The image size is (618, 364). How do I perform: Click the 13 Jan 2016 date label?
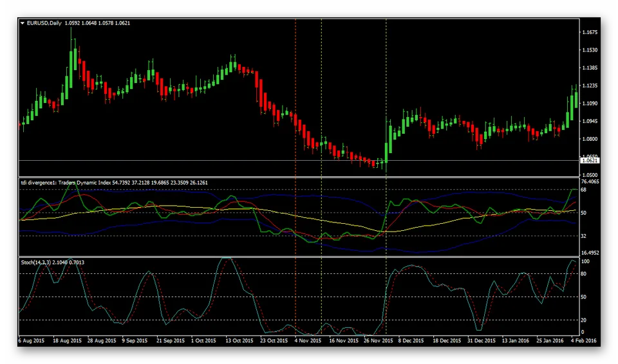516,340
